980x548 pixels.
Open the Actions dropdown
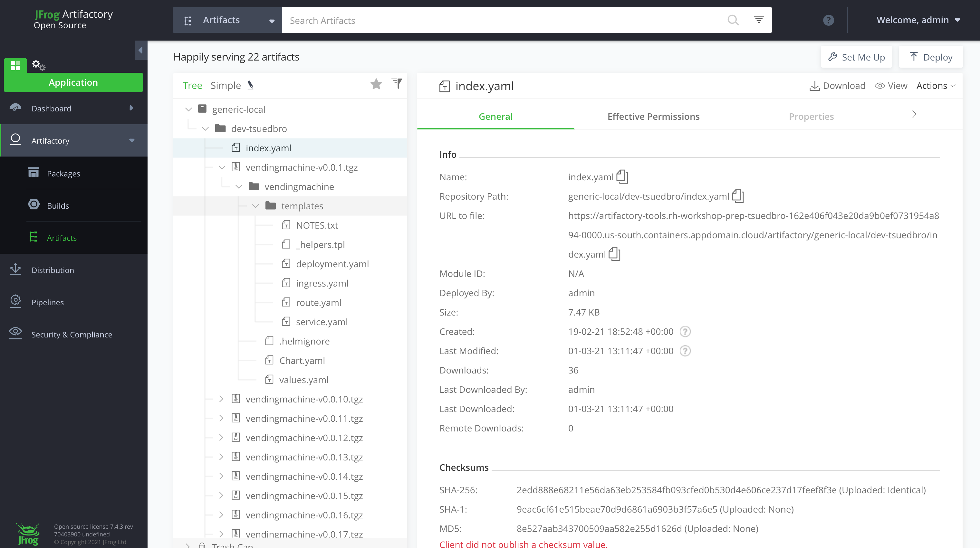click(936, 86)
